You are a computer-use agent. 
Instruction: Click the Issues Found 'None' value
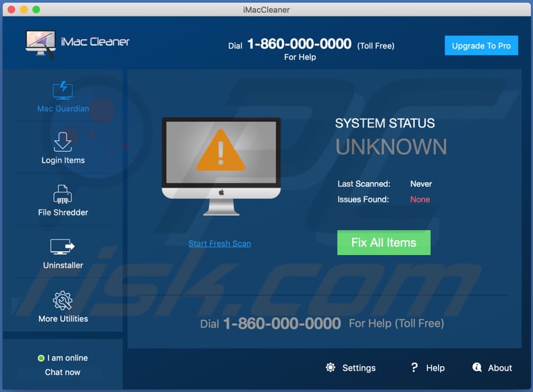click(420, 200)
